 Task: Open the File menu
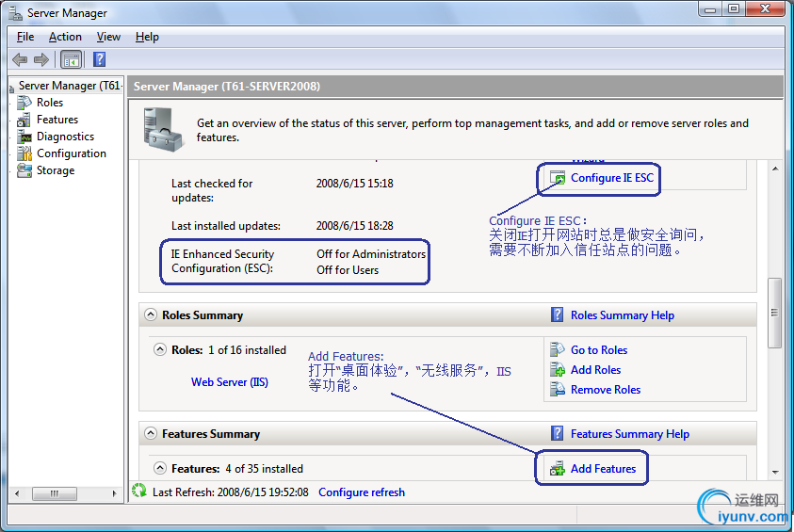pyautogui.click(x=25, y=37)
